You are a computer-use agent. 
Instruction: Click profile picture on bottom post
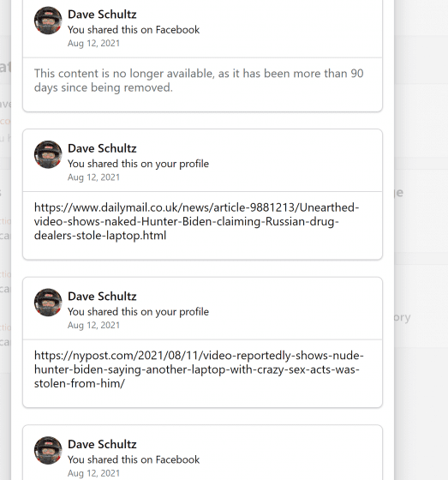[48, 451]
